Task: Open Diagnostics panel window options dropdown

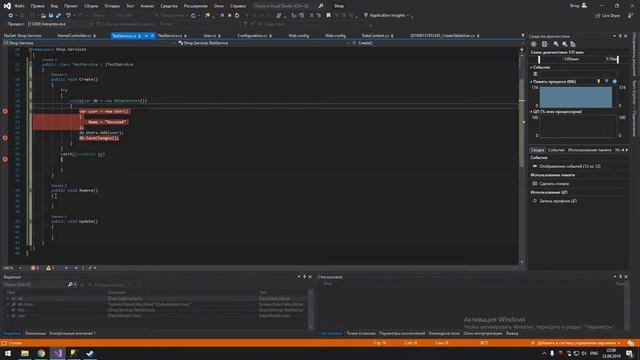Action: click(x=614, y=36)
